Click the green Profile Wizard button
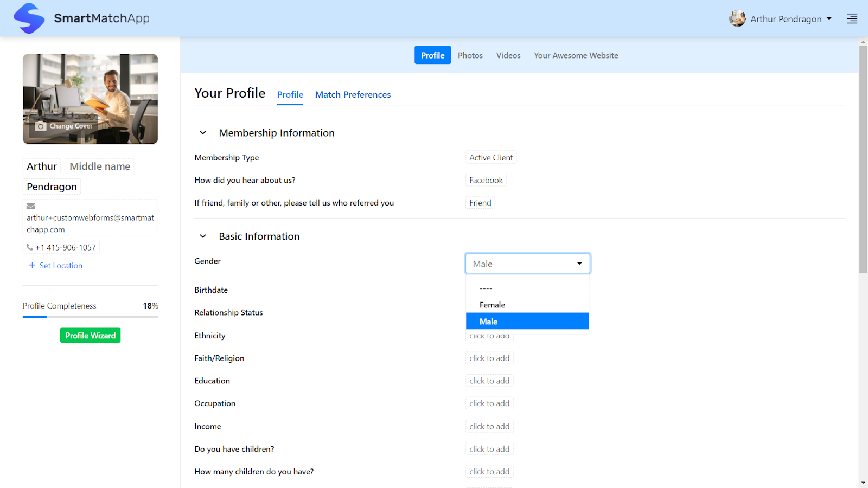This screenshot has height=488, width=868. click(90, 335)
